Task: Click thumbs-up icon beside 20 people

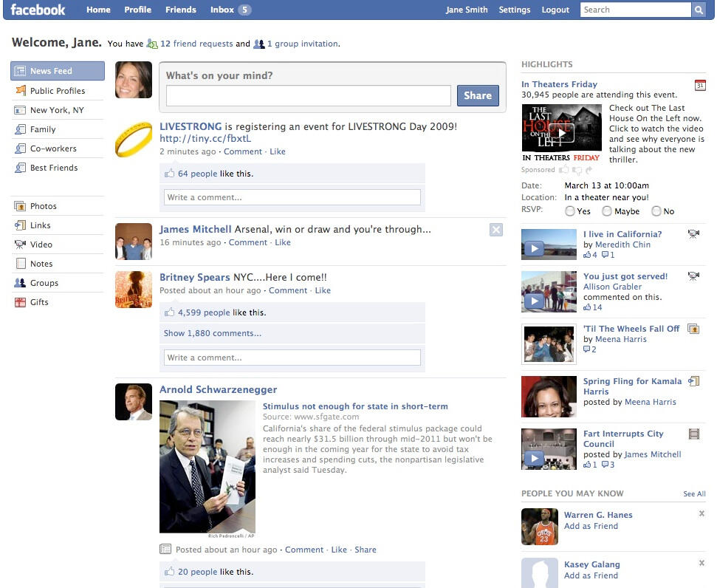Action: 169,571
